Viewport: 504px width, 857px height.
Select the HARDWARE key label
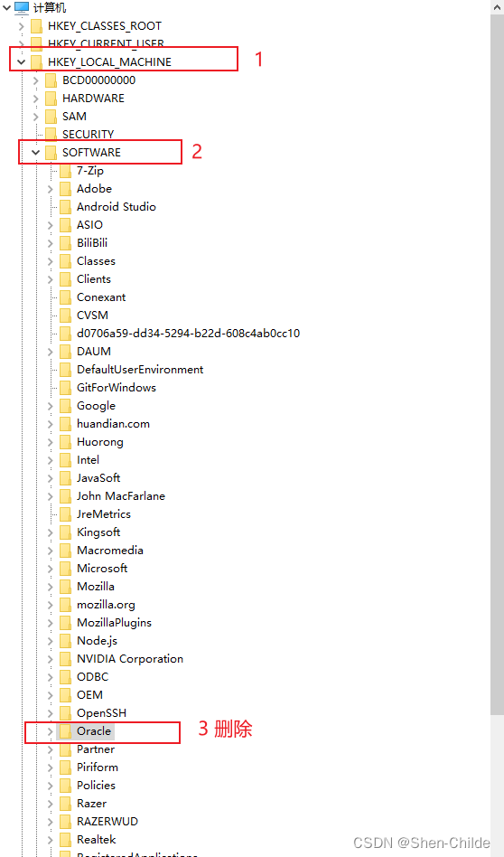93,99
